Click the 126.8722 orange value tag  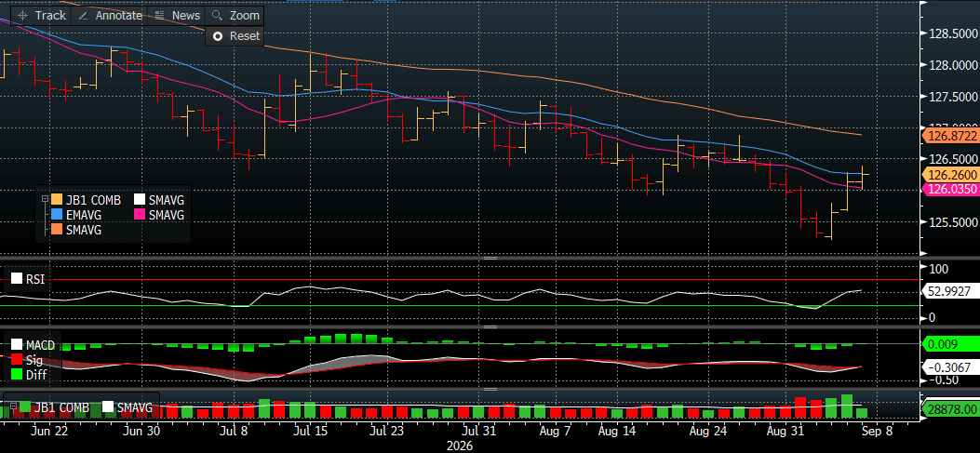950,136
